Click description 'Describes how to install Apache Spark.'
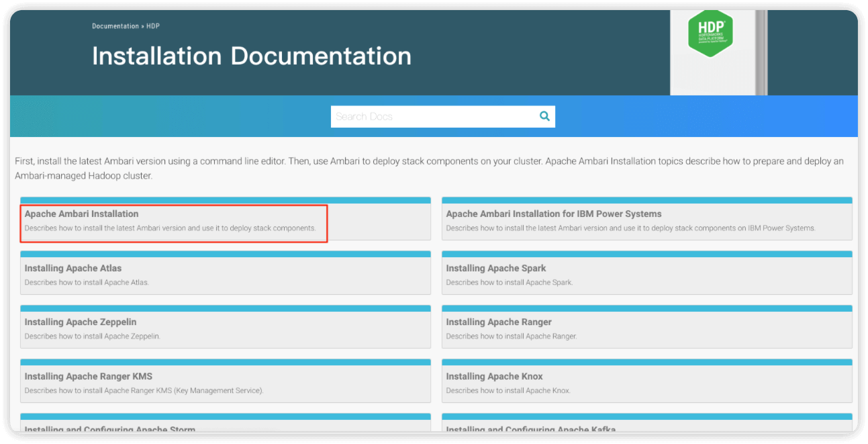 (510, 282)
